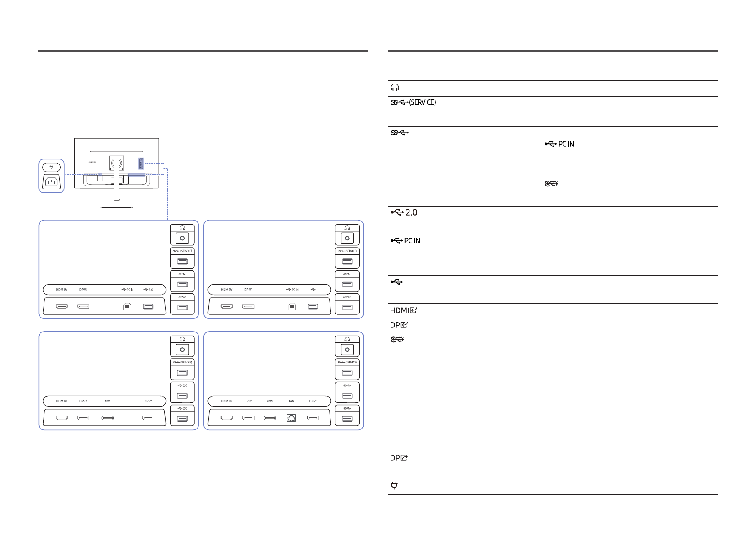Click the DP OUT icon in the table

click(398, 459)
